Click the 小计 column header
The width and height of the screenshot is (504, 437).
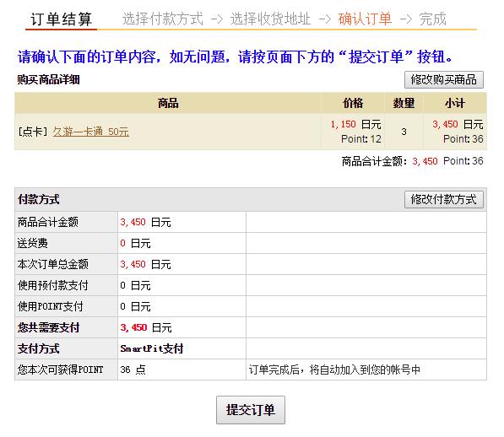coord(455,103)
